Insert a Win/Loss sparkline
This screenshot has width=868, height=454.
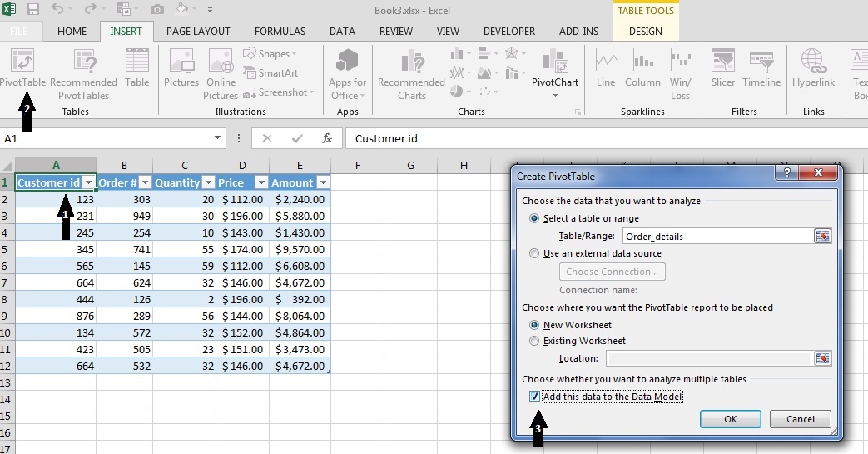681,74
